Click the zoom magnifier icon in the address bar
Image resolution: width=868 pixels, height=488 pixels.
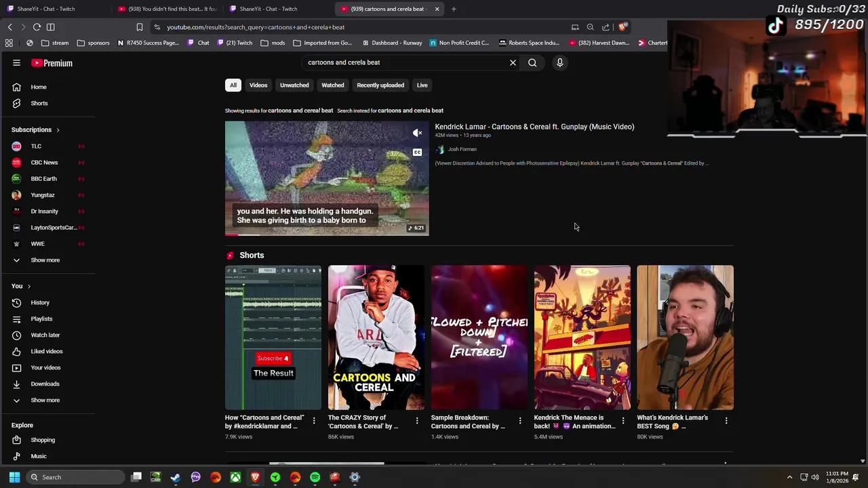pos(590,27)
